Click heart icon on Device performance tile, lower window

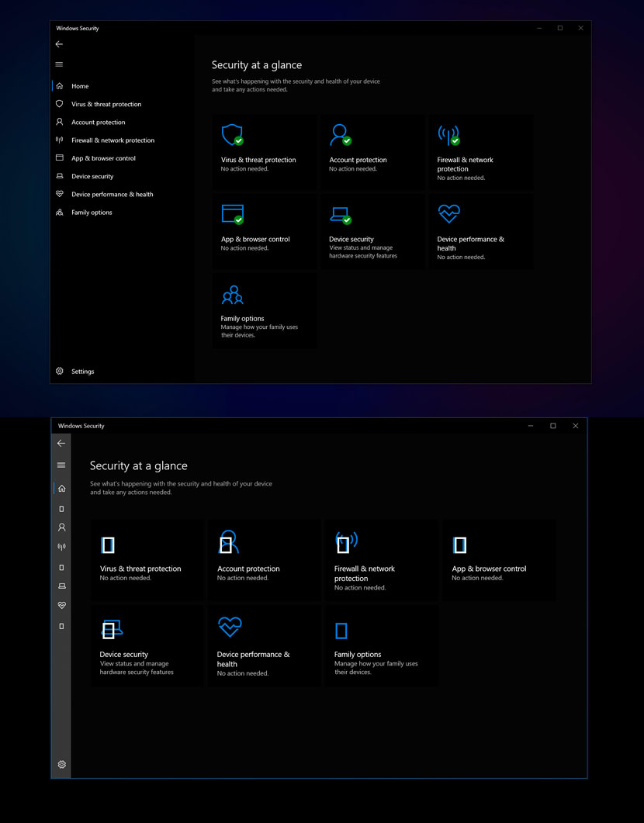(x=230, y=627)
